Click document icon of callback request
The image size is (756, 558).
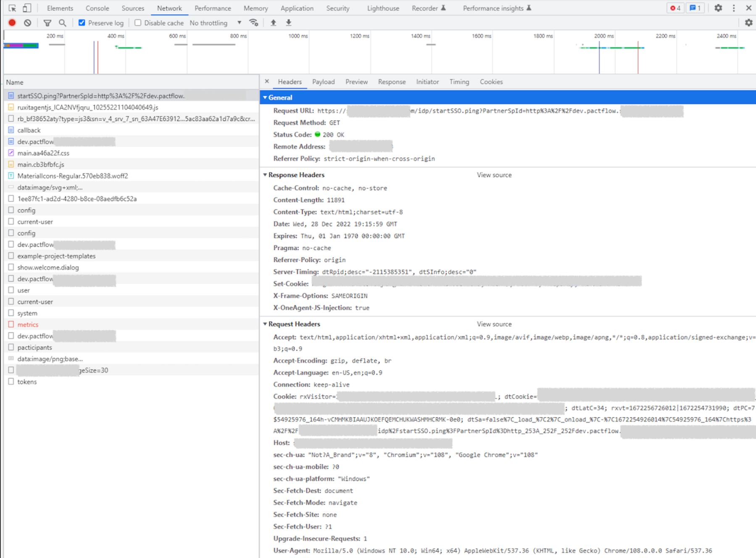point(11,130)
